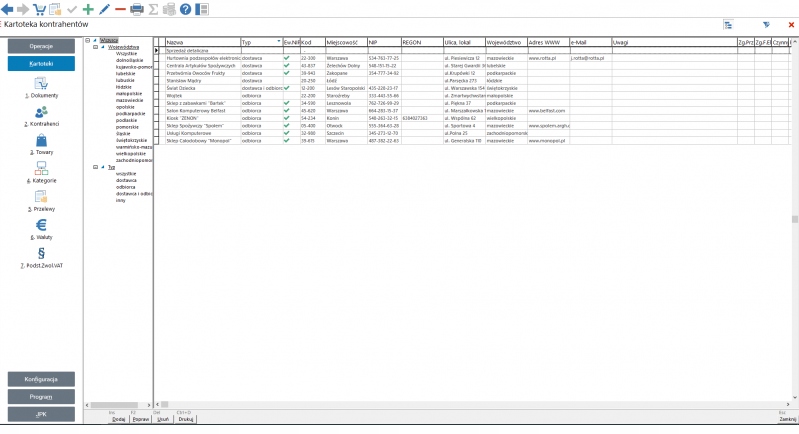
Task: Toggle Ew.NIP checkmark for Sklep Całodobowy Monopol
Action: tap(286, 141)
